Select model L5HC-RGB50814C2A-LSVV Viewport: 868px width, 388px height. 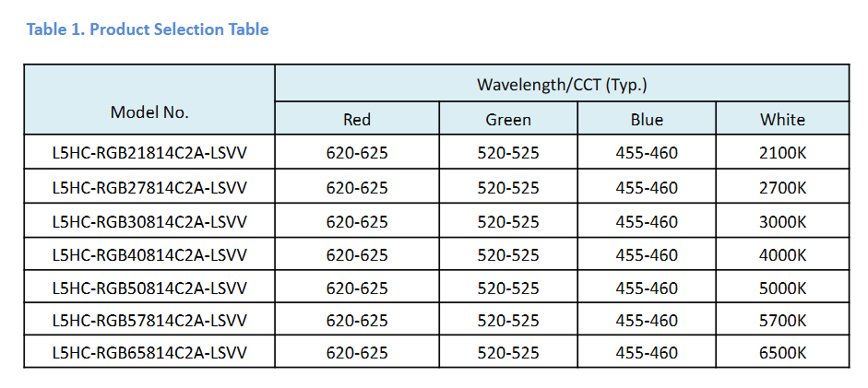[x=149, y=288]
